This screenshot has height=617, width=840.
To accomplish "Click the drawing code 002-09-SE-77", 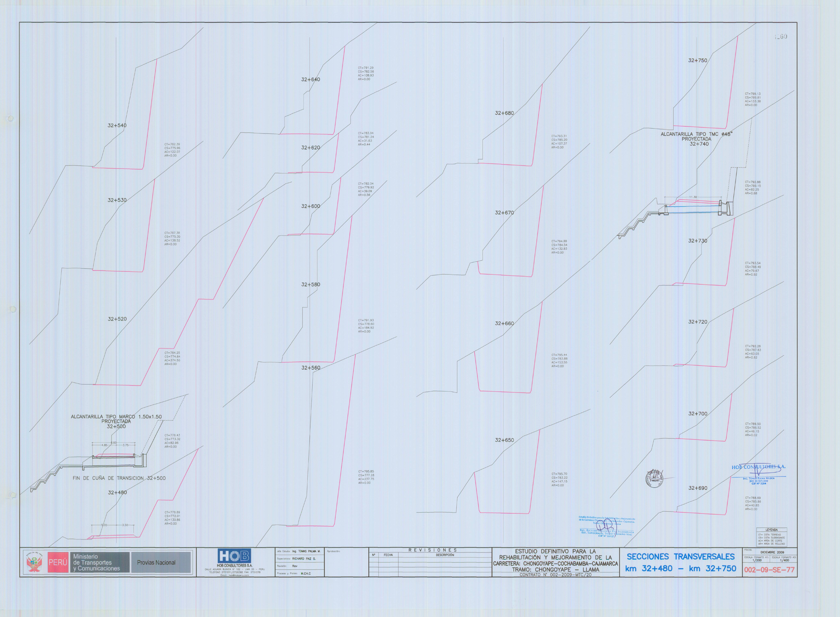I will pos(769,570).
